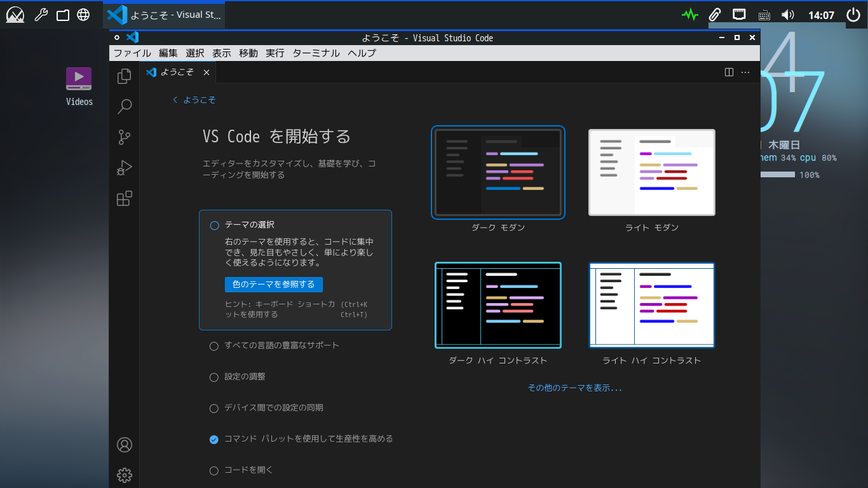Select the 設定の調整 step
This screenshot has width=868, height=488.
(x=238, y=377)
